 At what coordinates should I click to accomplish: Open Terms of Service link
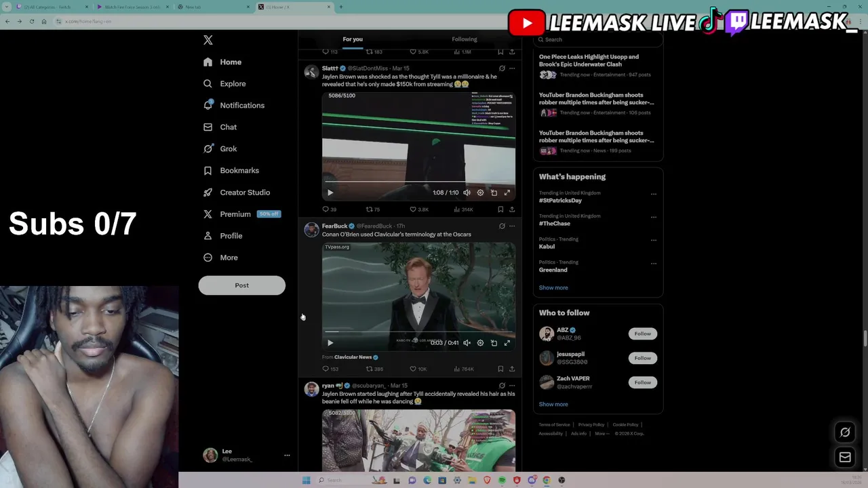point(554,425)
